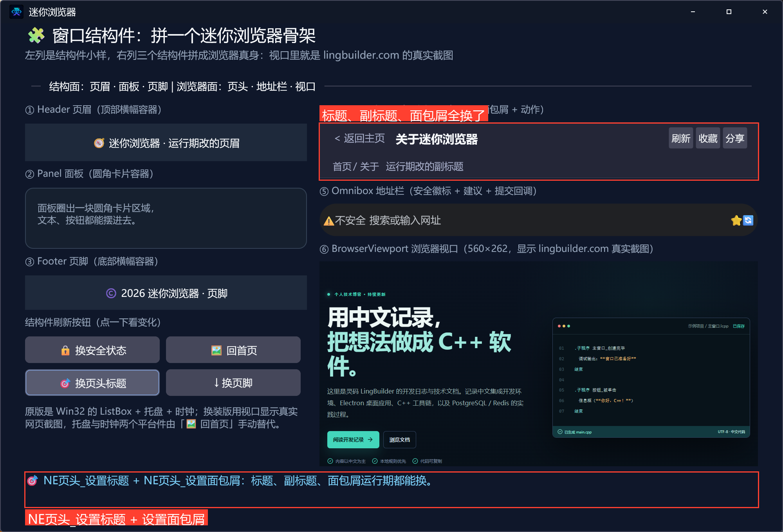Image resolution: width=783 pixels, height=532 pixels.
Task: Click the panel card text 面板圈出一块圆角卡片区域
Action: (96, 208)
